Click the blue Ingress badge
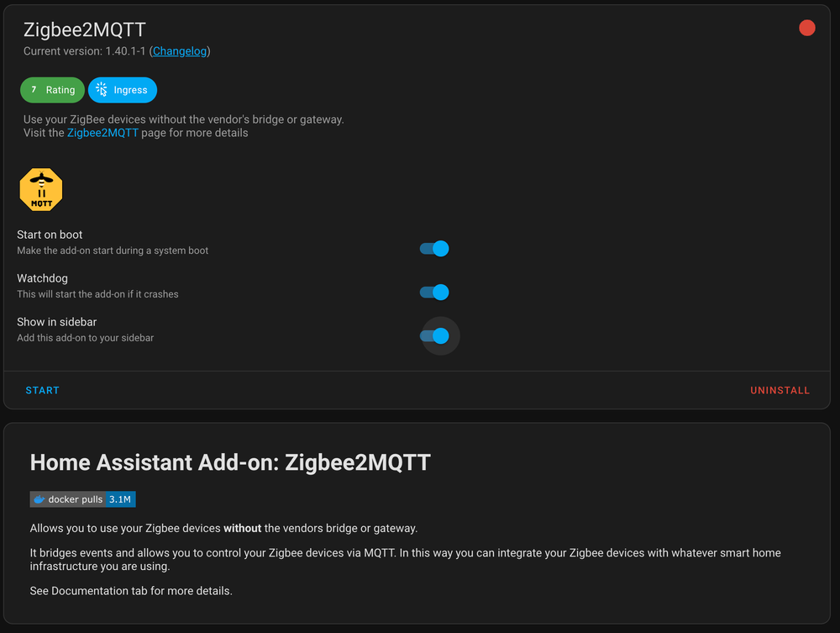The image size is (840, 633). click(x=122, y=90)
